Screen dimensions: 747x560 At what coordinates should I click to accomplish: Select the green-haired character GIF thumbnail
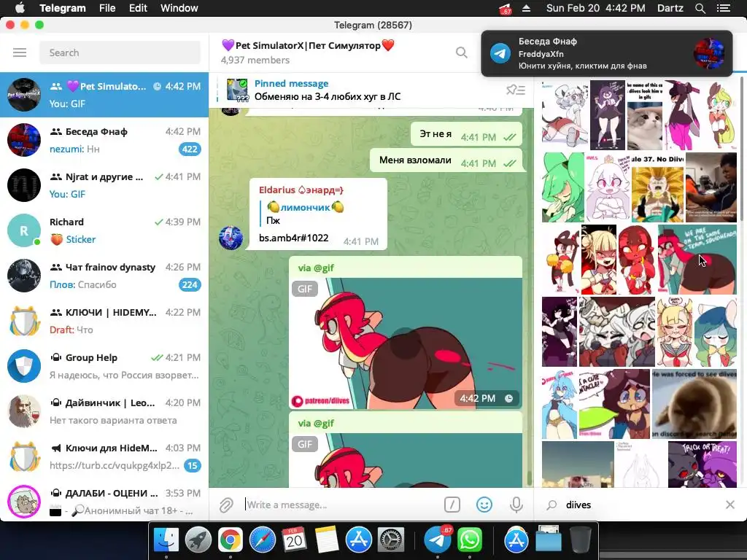[x=562, y=187]
